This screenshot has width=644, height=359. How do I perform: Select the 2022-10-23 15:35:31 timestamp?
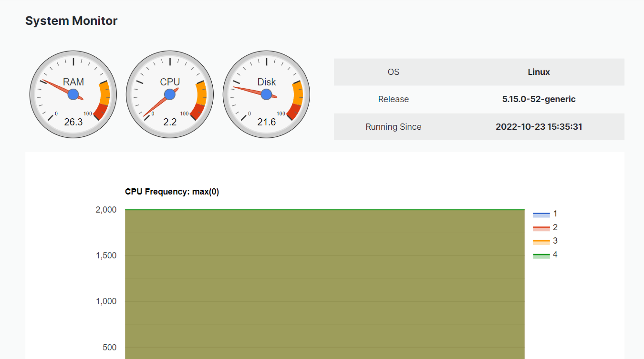(538, 127)
